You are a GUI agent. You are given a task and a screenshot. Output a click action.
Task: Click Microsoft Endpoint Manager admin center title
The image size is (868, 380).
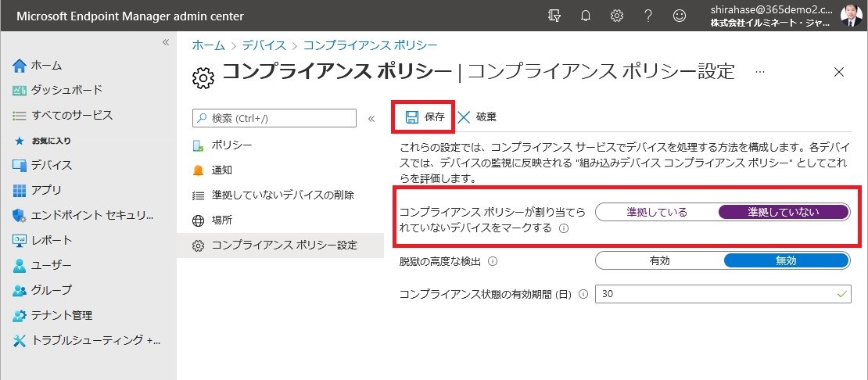(x=130, y=16)
